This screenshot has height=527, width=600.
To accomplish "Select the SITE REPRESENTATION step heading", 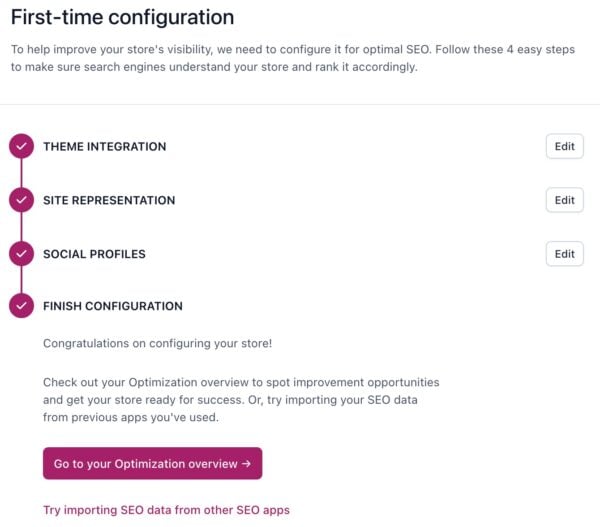I will 109,200.
